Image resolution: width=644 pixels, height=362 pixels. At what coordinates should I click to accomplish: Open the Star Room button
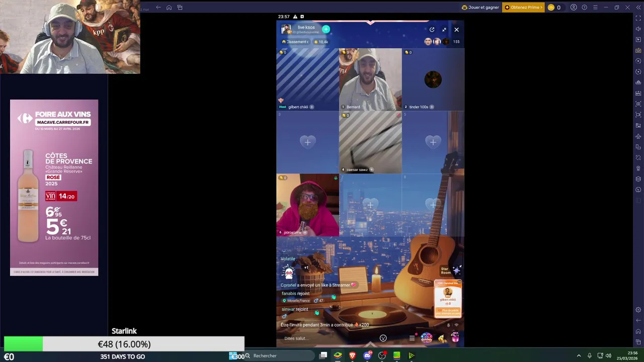pos(450,270)
